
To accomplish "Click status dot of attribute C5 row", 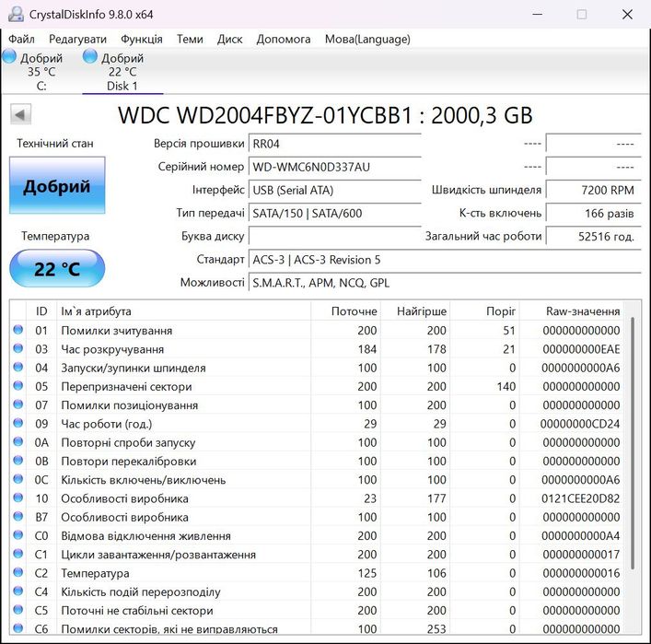I will click(17, 610).
